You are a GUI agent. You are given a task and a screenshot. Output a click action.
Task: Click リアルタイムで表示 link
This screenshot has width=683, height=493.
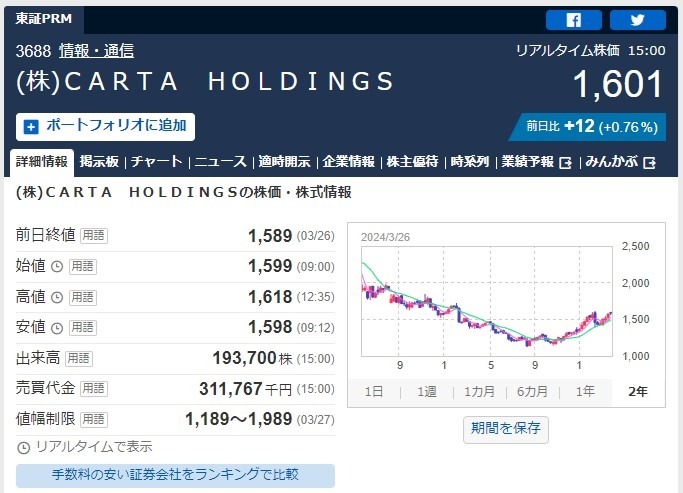[x=94, y=447]
